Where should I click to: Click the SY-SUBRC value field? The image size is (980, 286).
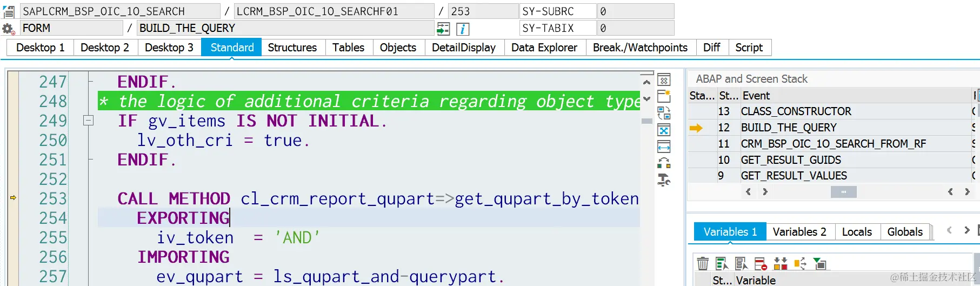tap(636, 11)
